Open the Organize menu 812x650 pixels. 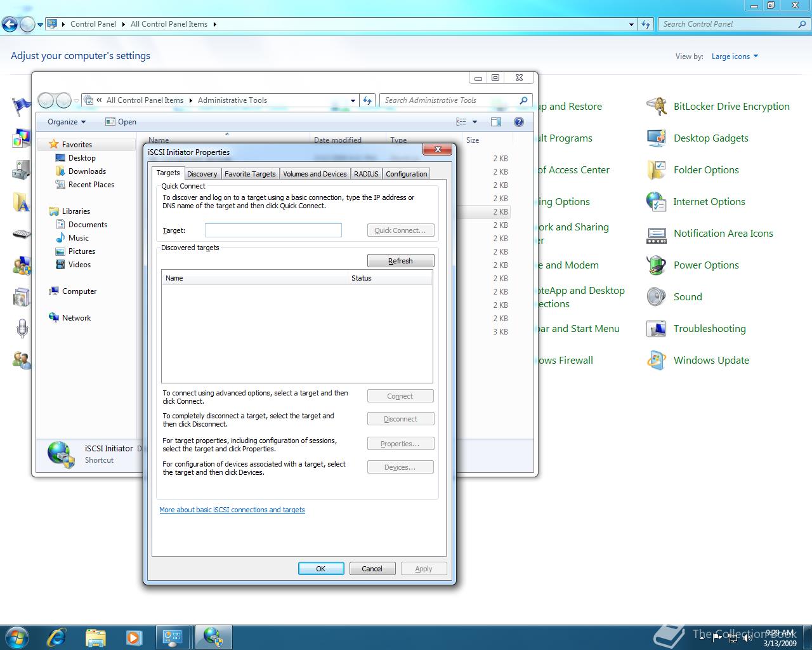(66, 122)
